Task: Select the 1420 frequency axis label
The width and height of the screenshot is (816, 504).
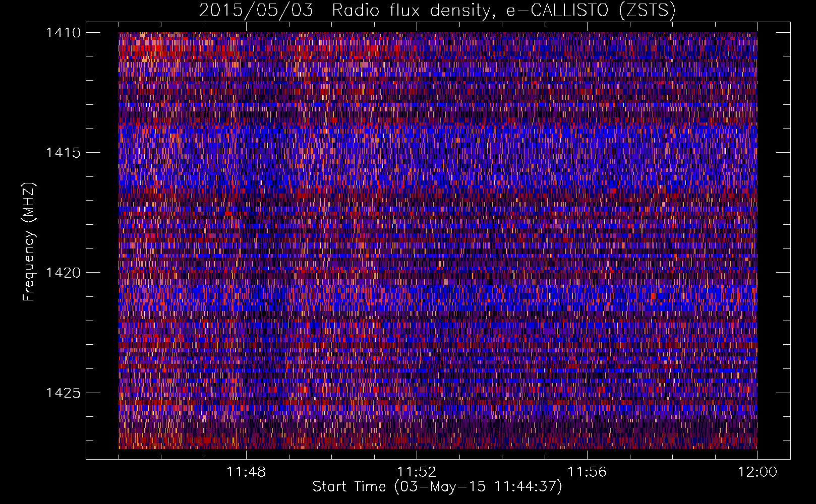Action: point(63,273)
